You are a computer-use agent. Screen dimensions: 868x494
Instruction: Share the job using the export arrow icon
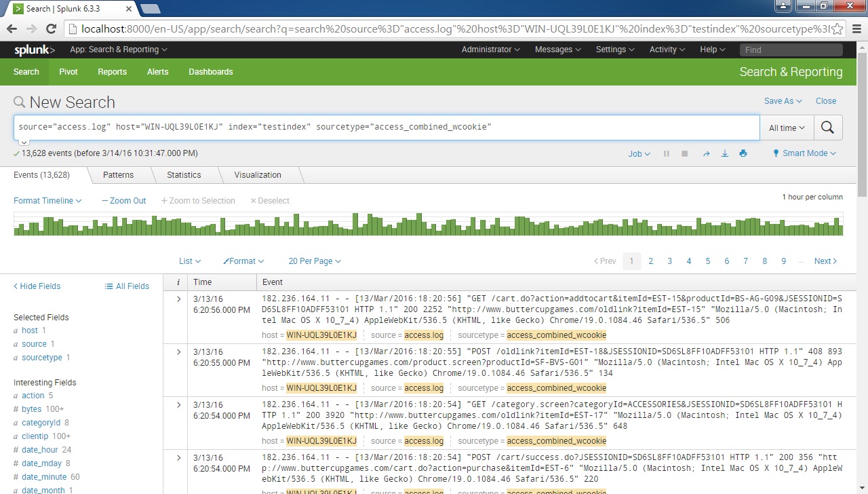coord(706,153)
